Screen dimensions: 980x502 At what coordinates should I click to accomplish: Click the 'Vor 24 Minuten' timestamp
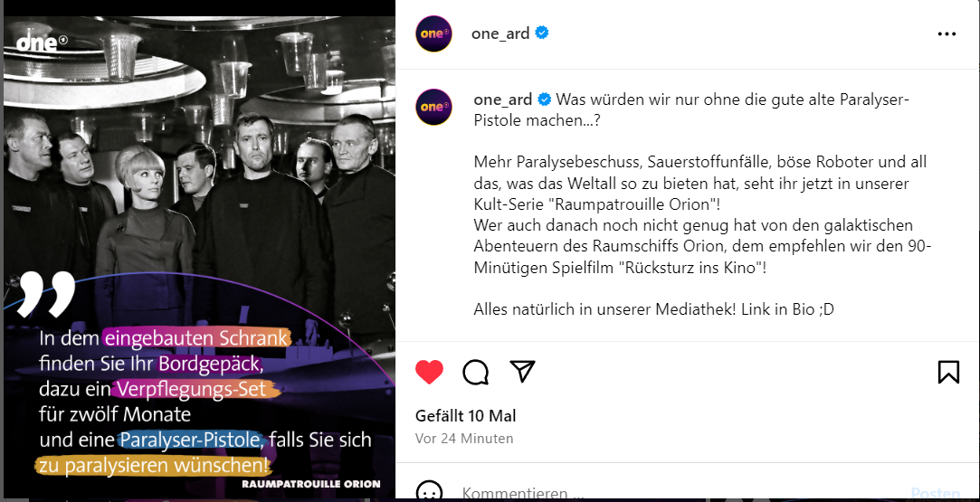[x=464, y=439]
